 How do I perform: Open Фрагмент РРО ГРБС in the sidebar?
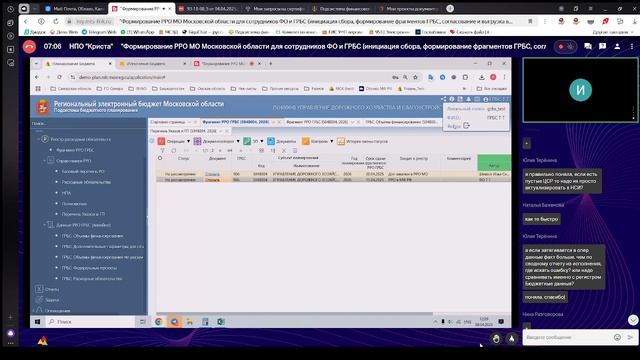pos(75,150)
